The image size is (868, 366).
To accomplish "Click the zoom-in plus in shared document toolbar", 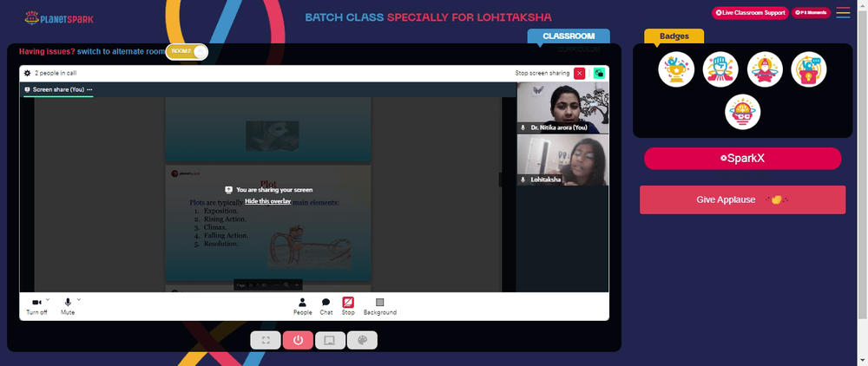I will [297, 284].
